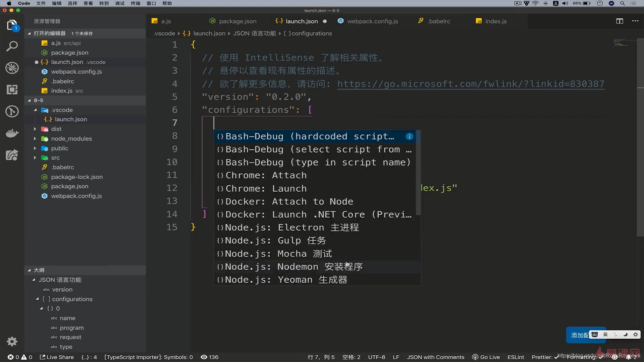Click the unsaved dot on launch.json tab
The height and width of the screenshot is (362, 644).
tap(325, 21)
